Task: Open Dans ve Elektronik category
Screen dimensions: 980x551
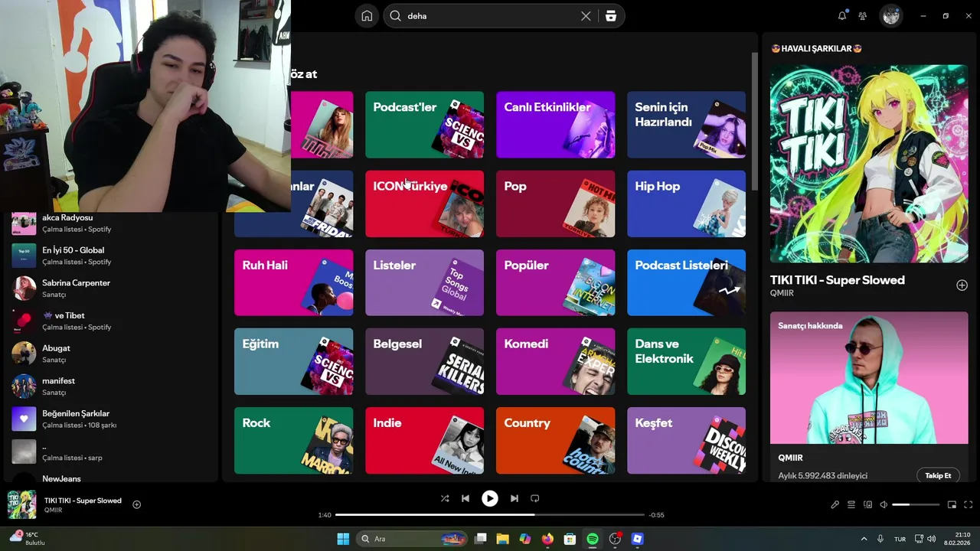Action: click(686, 361)
